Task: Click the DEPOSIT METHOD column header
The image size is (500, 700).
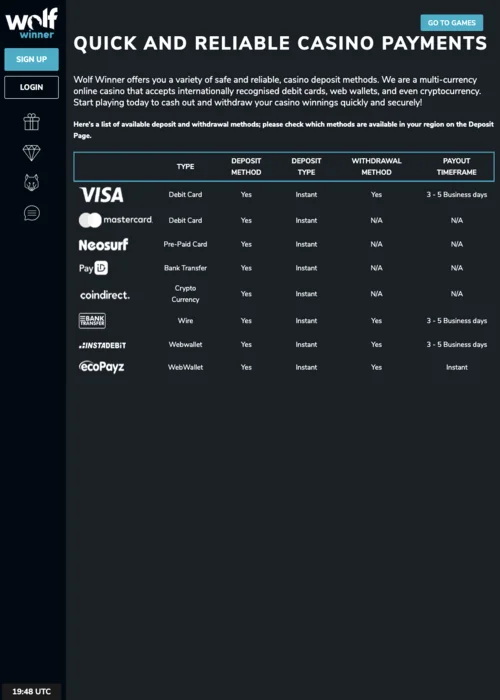Action: [246, 167]
